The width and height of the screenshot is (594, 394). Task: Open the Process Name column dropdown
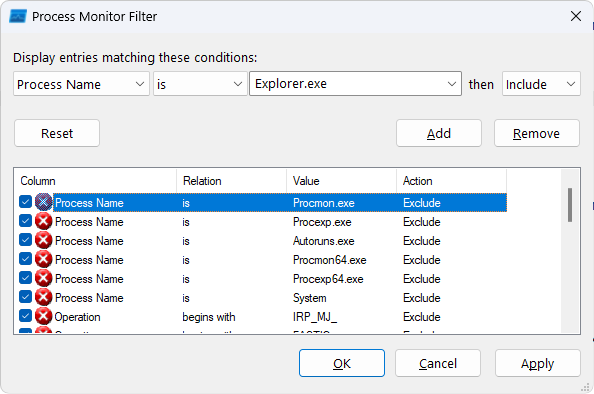tap(81, 84)
